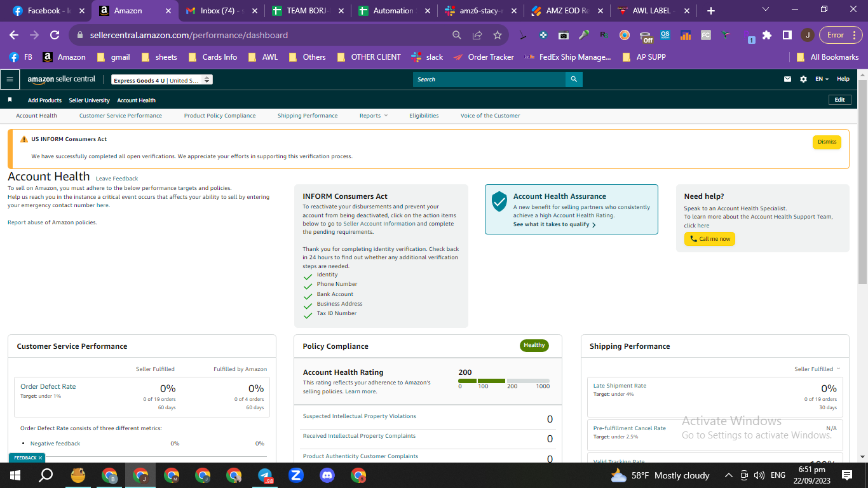868x488 pixels.
Task: Click the Account Health Rating progress bar
Action: click(504, 381)
